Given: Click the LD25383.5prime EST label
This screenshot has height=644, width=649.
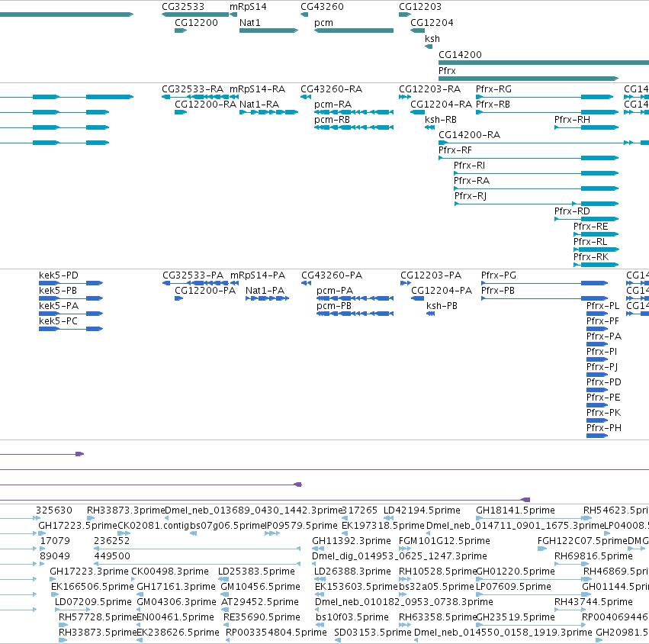Looking at the screenshot, I should [x=256, y=572].
